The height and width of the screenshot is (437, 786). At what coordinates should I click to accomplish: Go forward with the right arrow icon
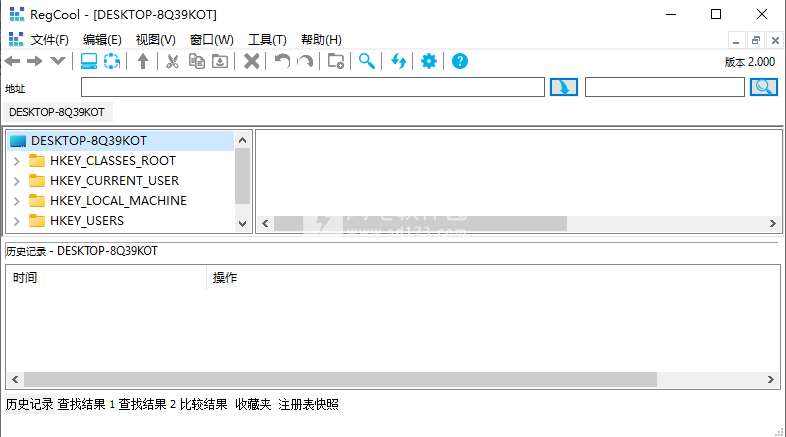(35, 61)
